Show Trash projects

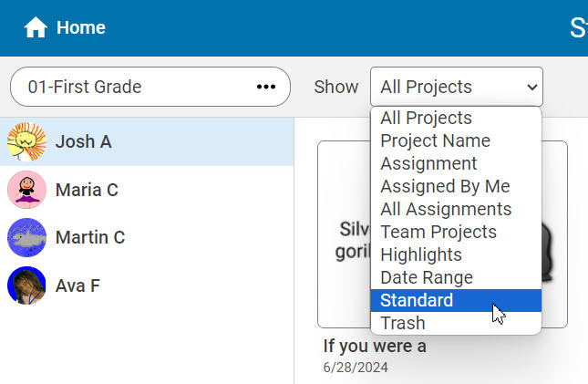(x=403, y=323)
